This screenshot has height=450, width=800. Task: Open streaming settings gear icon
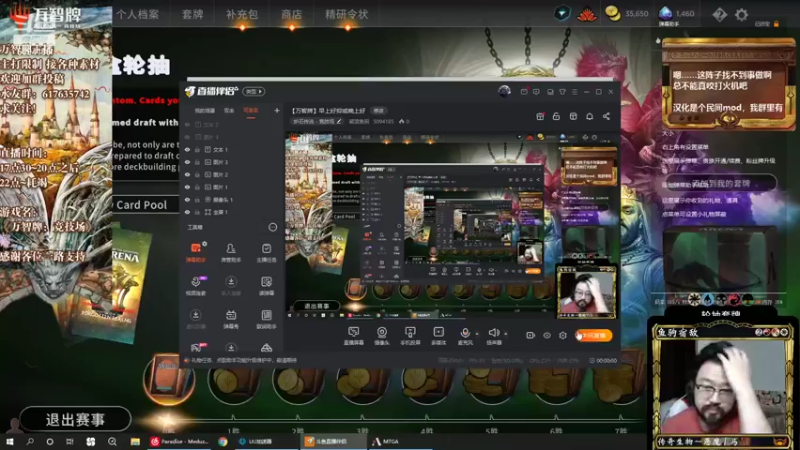tap(562, 335)
